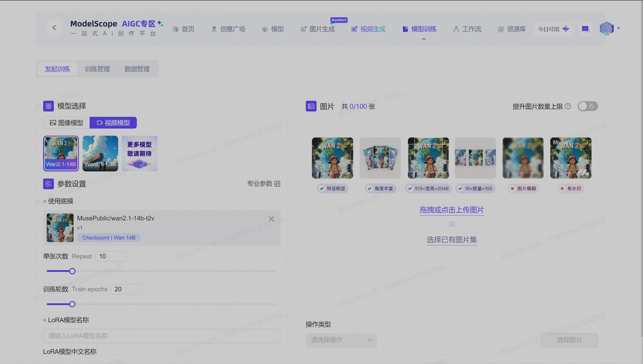643x364 pixels.
Task: Open the 请选择操作 dropdown
Action: 341,340
